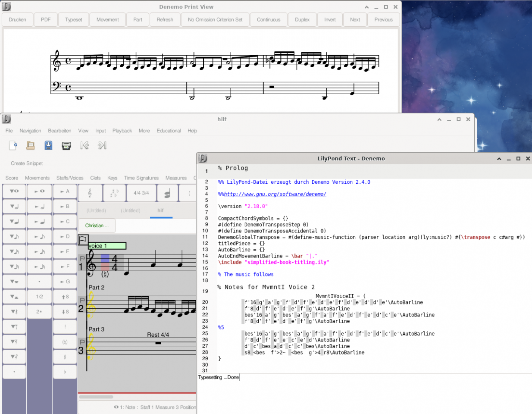This screenshot has width=532, height=414.
Task: Click the Refresh button in Print View
Action: tap(165, 20)
